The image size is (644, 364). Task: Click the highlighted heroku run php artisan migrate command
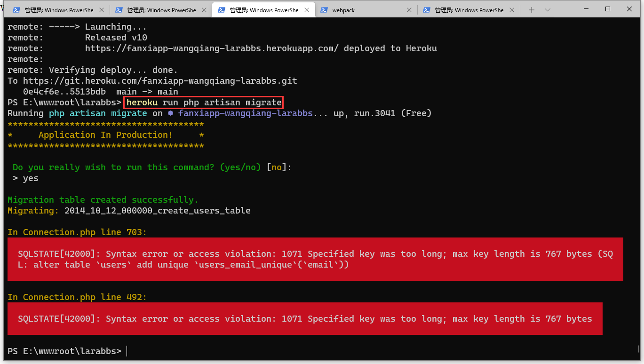204,103
